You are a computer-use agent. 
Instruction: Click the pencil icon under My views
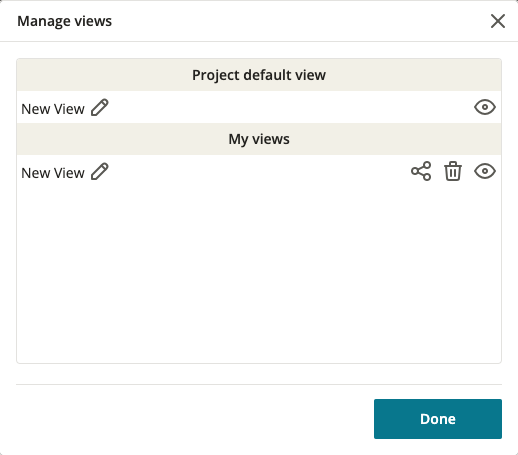click(x=100, y=171)
